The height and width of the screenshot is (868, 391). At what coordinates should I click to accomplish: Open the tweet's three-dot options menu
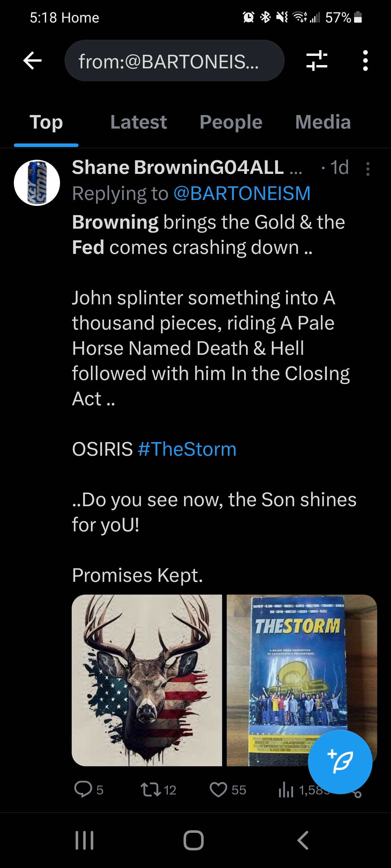pos(368,169)
